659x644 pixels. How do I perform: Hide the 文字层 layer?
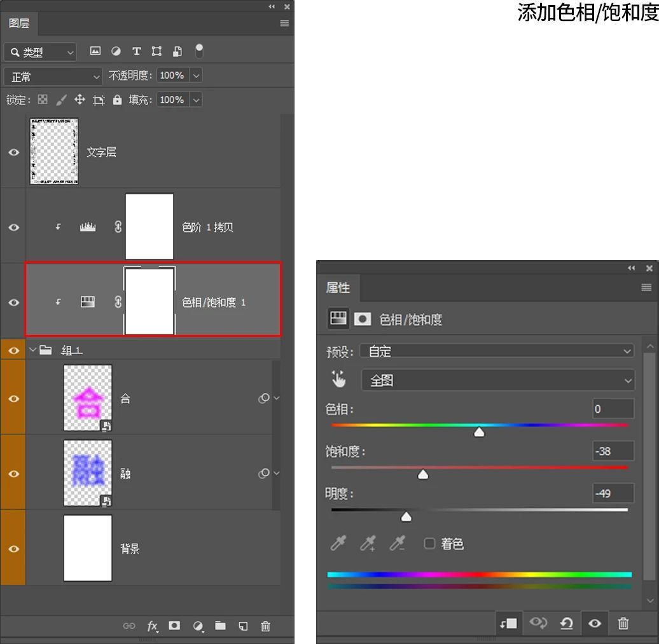click(13, 153)
